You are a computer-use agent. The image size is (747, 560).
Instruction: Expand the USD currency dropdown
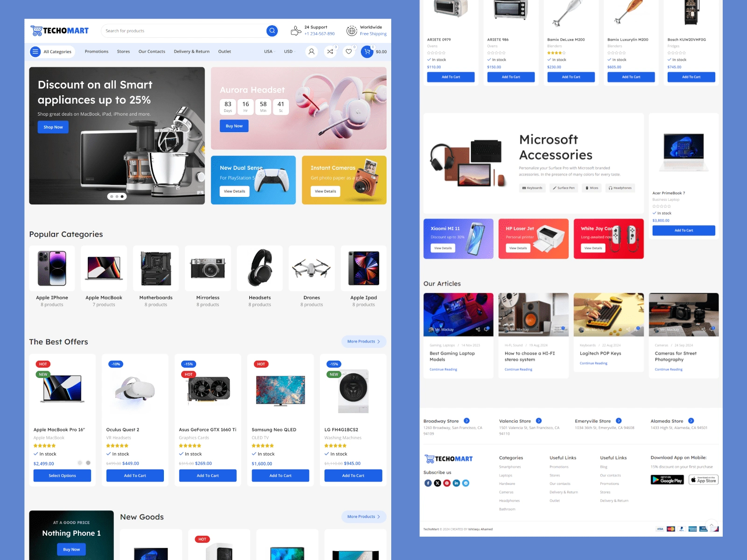[290, 52]
